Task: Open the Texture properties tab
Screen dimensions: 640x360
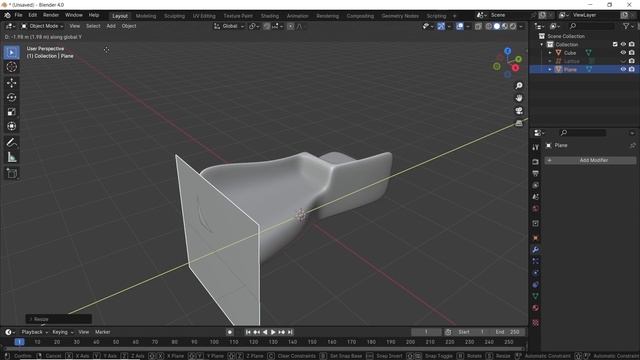Action: [536, 322]
